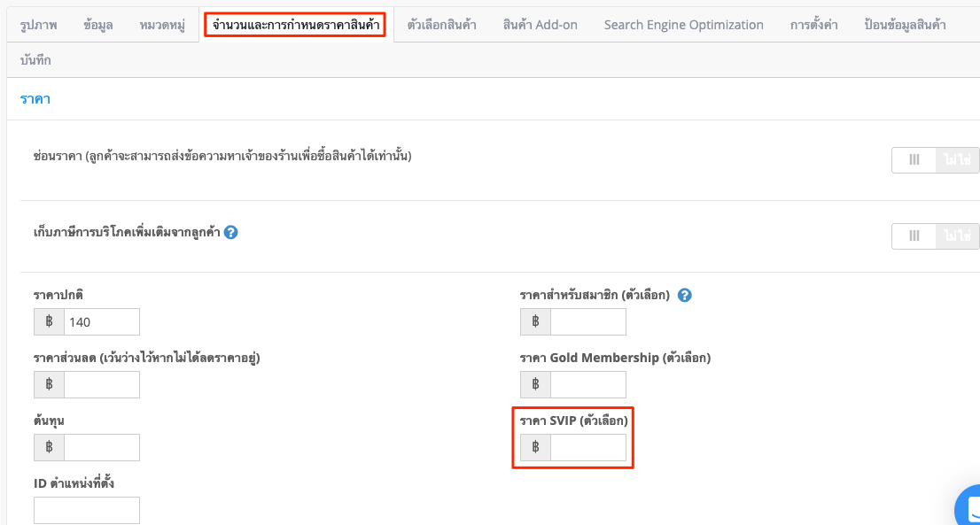The width and height of the screenshot is (980, 525).
Task: Toggle the เก็บภาษีการบริโภค switch
Action: pos(935,236)
